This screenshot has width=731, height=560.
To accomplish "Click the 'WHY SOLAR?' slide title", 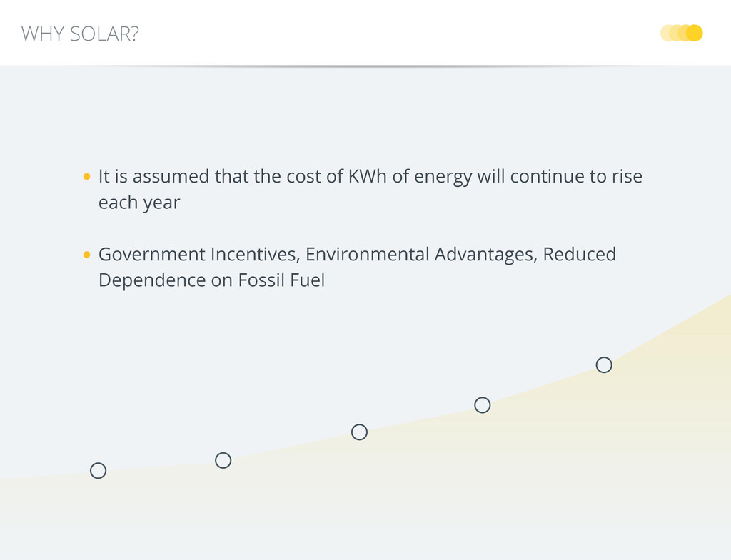I will (80, 34).
